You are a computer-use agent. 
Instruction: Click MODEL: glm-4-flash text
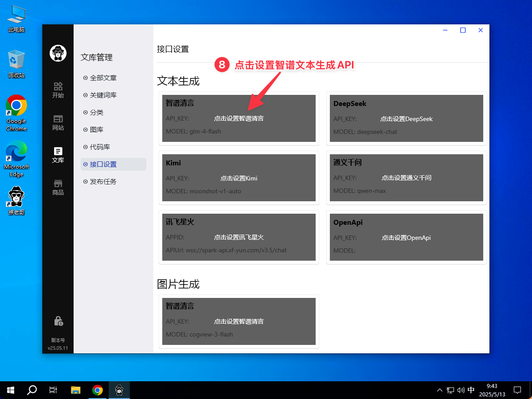[x=193, y=132]
